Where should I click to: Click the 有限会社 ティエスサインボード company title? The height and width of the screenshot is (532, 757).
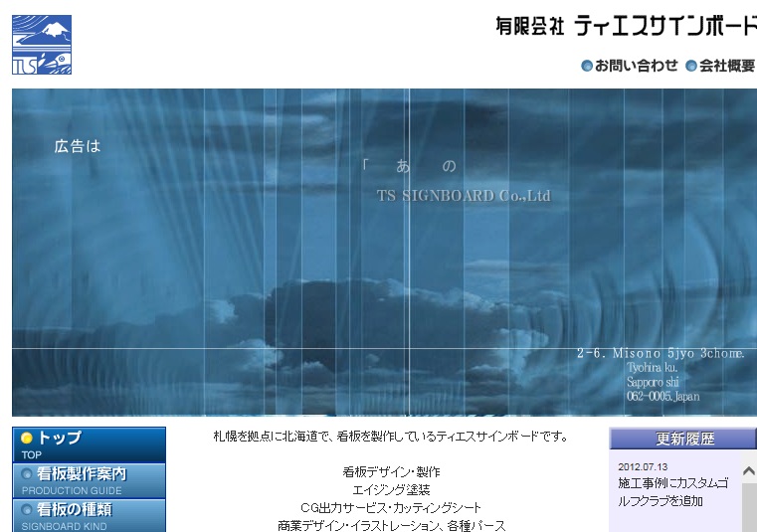point(626,26)
